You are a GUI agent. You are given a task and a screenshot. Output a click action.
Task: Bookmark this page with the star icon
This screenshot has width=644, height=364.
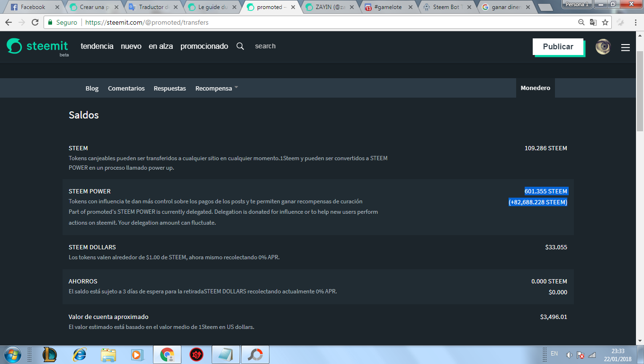(x=605, y=22)
